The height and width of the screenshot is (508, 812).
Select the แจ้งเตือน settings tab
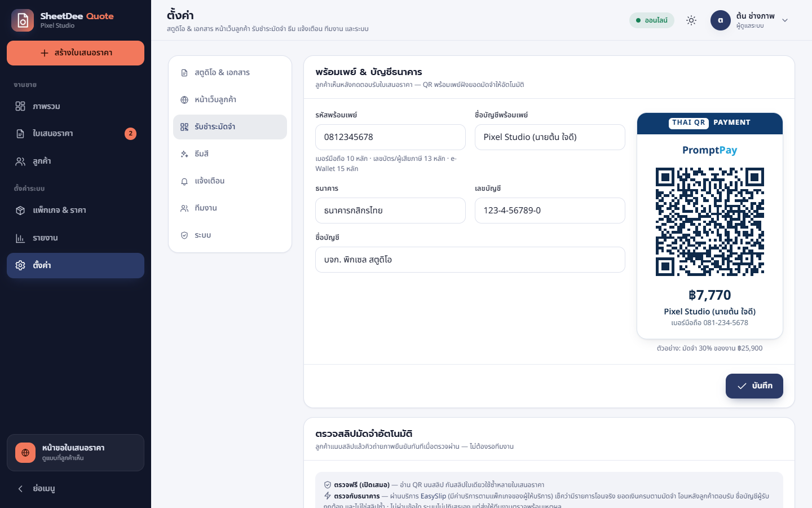click(230, 181)
